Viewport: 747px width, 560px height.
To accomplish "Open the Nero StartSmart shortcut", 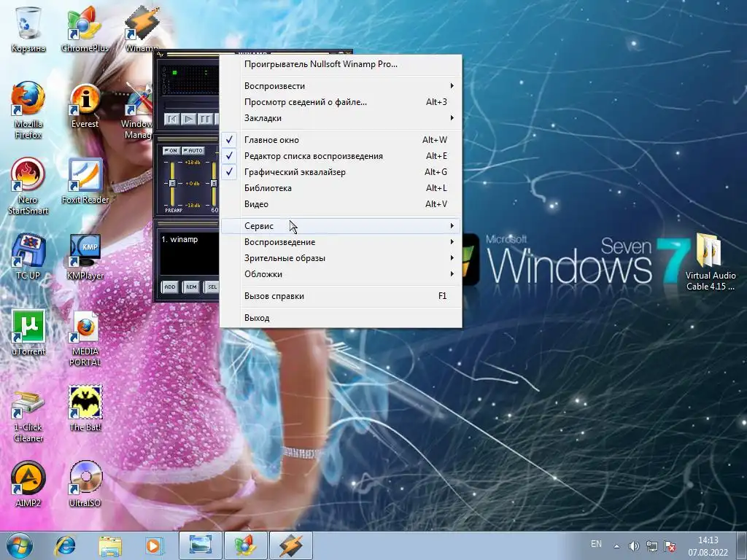I will coord(28,186).
